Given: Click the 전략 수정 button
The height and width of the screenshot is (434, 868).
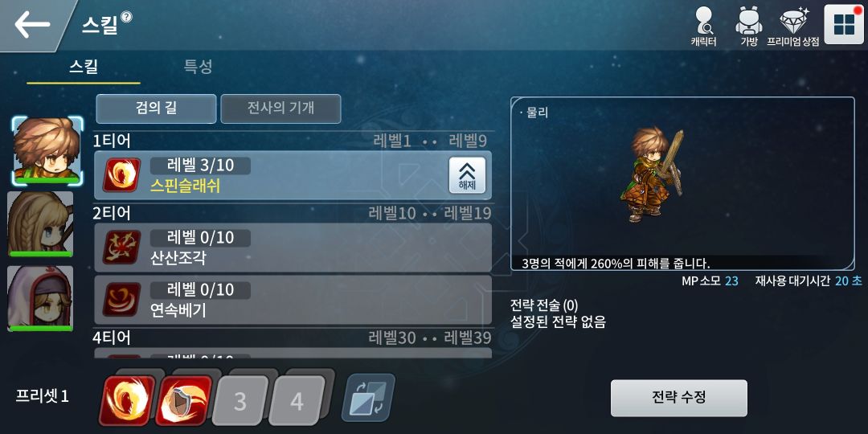Looking at the screenshot, I should click(678, 398).
